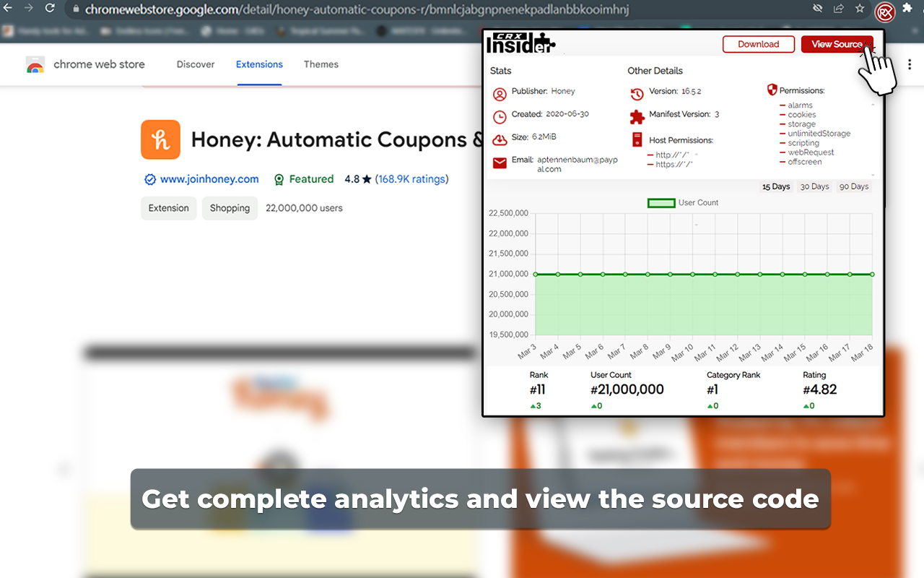
Task: Select the 15 Days chart range
Action: tap(776, 186)
